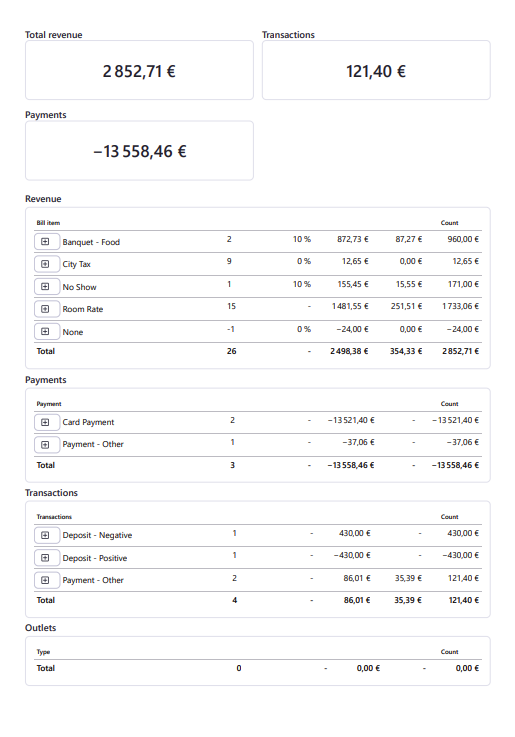Click Count header in Outlets table
Viewport: 515px width, 737px height.
point(449,652)
